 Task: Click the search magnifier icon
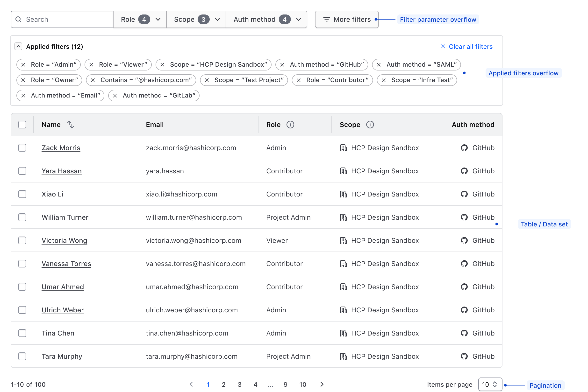tap(19, 19)
